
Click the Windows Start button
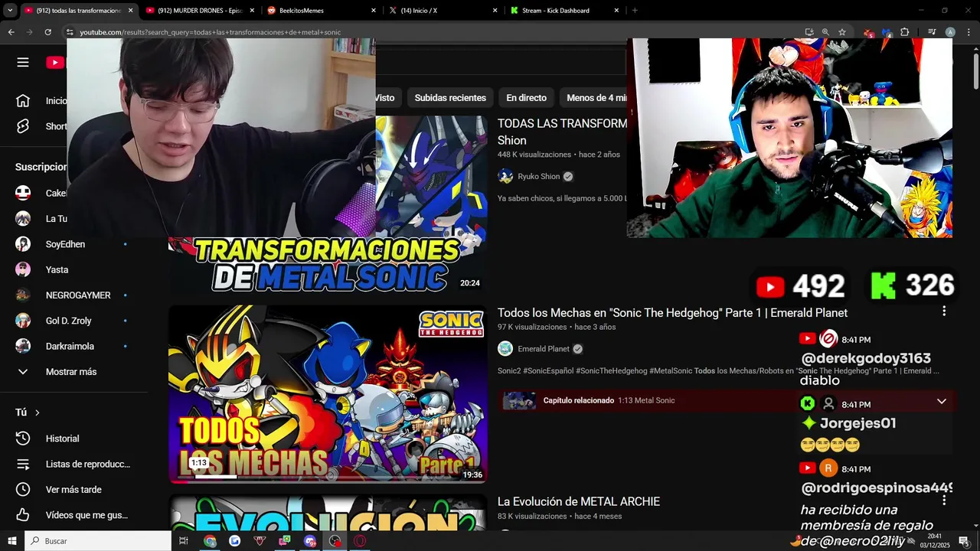coord(12,541)
